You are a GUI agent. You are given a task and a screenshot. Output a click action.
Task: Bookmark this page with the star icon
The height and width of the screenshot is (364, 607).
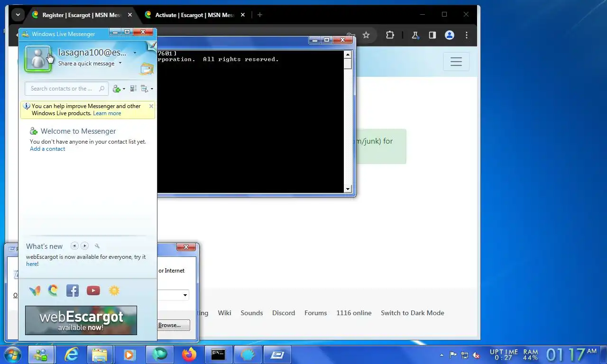(x=366, y=35)
